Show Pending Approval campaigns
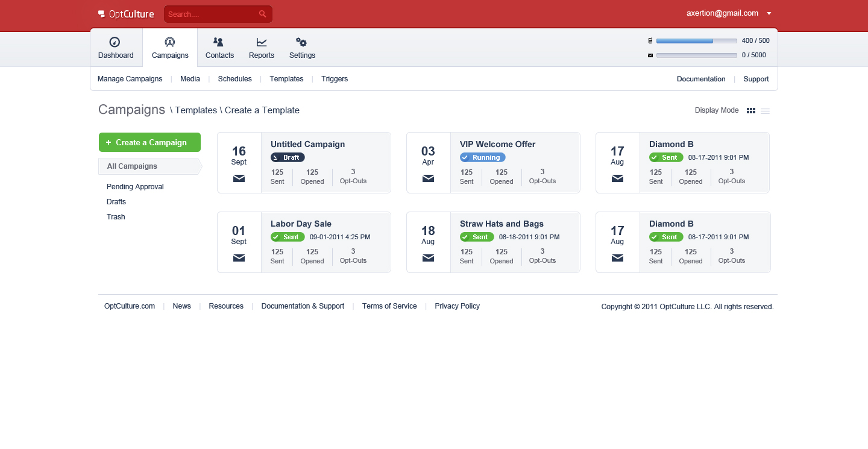Image resolution: width=868 pixels, height=449 pixels. 135,187
